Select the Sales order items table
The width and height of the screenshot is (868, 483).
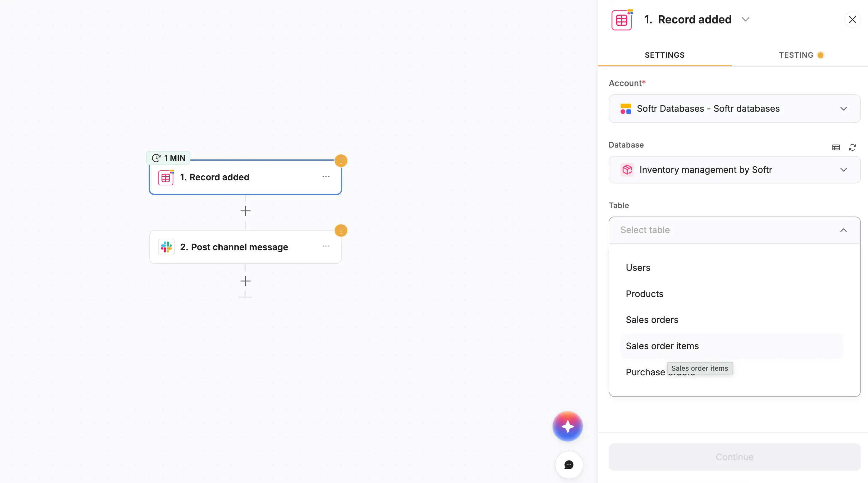coord(662,346)
